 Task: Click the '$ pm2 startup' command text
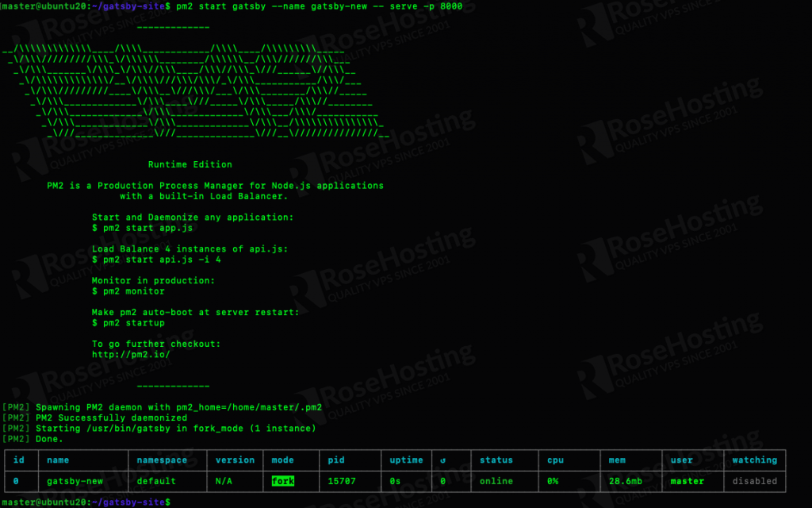(128, 323)
